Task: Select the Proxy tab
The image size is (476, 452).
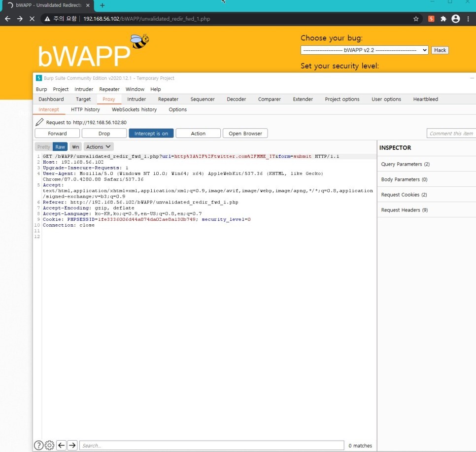Action: [109, 99]
